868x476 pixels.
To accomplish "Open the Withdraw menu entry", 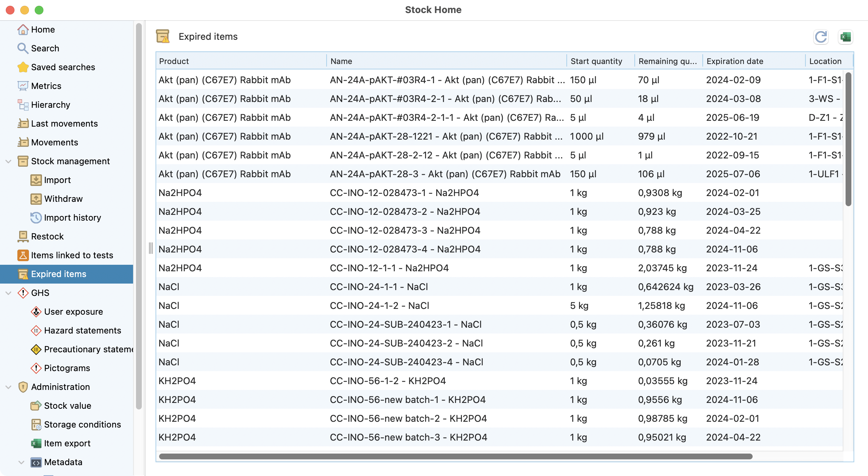I will coord(63,199).
